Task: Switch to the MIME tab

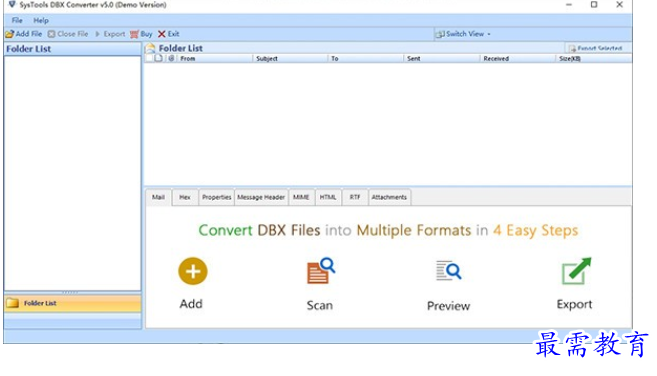Action: (x=301, y=197)
